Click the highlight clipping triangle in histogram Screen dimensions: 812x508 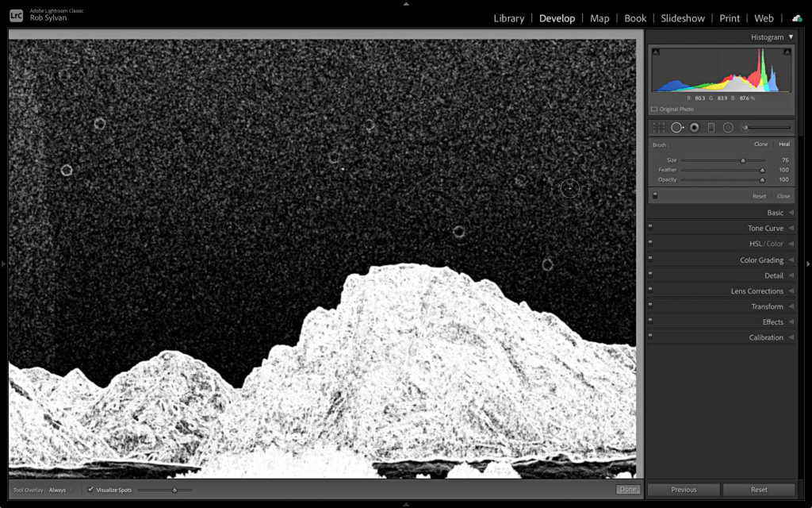click(787, 52)
